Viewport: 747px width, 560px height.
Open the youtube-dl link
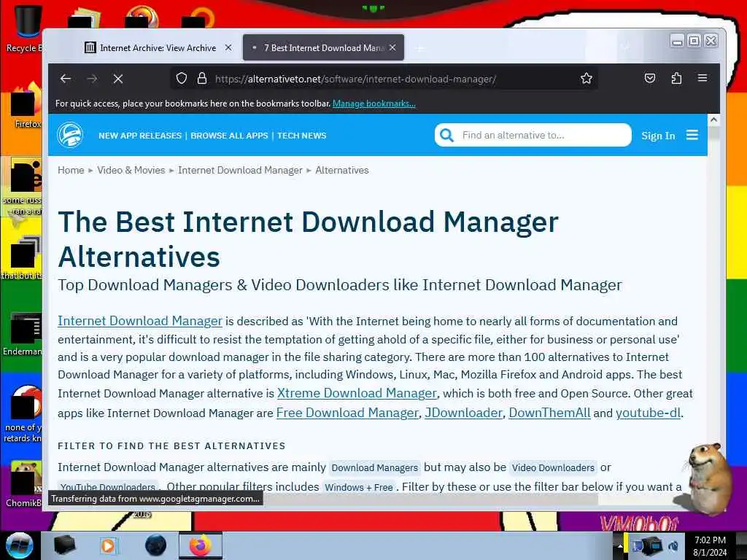(x=648, y=413)
